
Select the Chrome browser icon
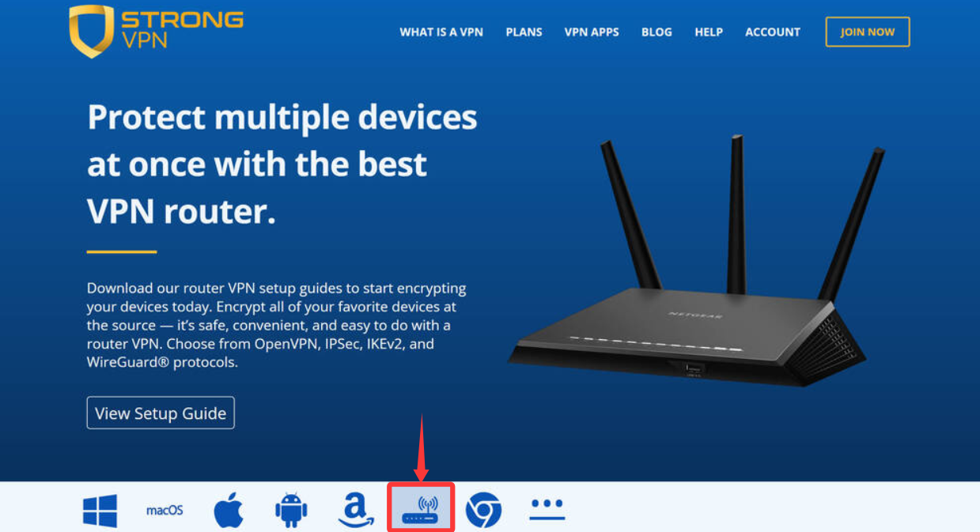483,510
